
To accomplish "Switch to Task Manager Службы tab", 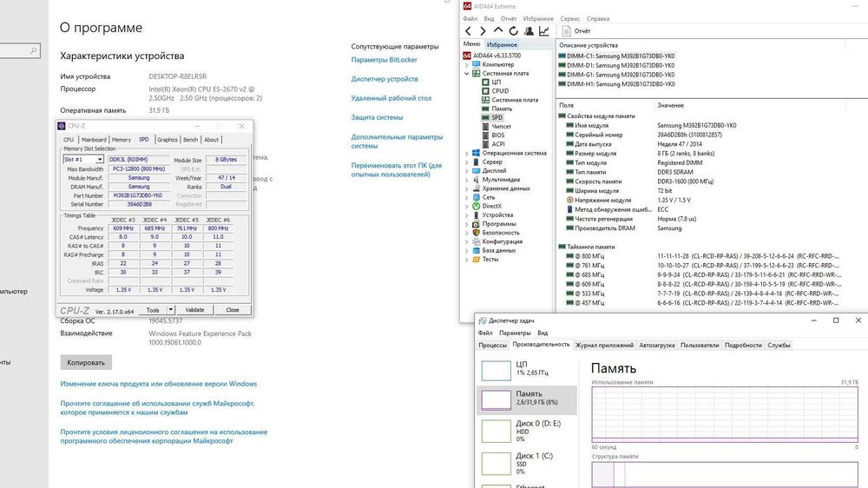I will 779,345.
